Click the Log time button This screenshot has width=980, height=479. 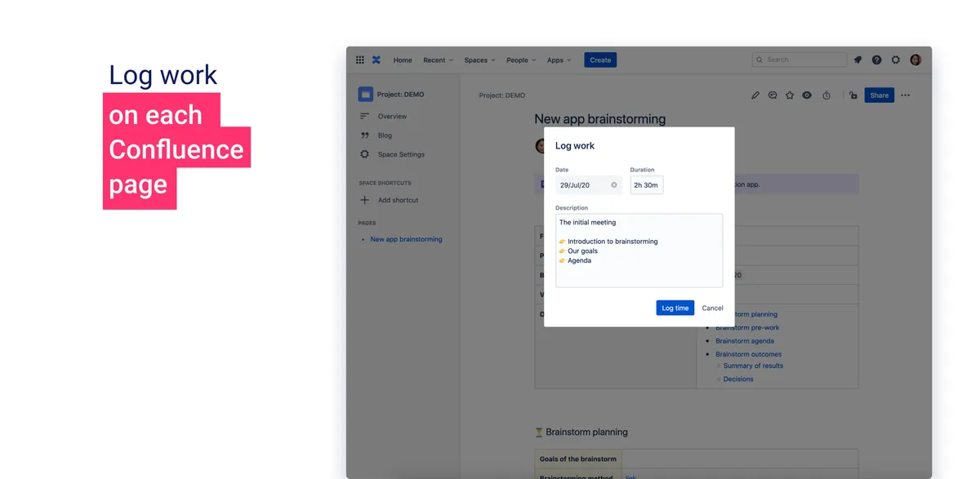coord(675,308)
